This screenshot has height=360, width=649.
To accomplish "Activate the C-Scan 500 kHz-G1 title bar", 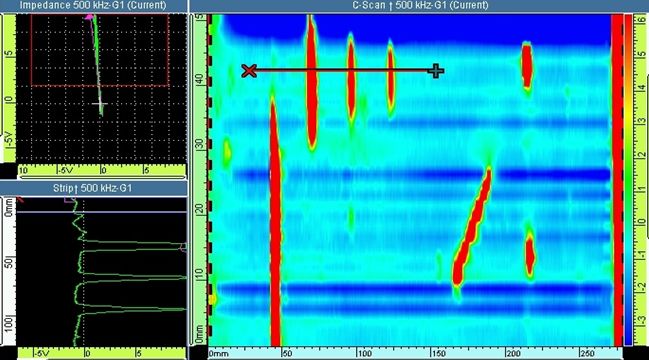I will (419, 5).
